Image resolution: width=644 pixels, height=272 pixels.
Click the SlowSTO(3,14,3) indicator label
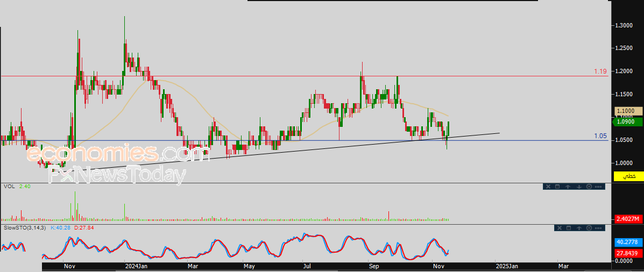point(25,227)
